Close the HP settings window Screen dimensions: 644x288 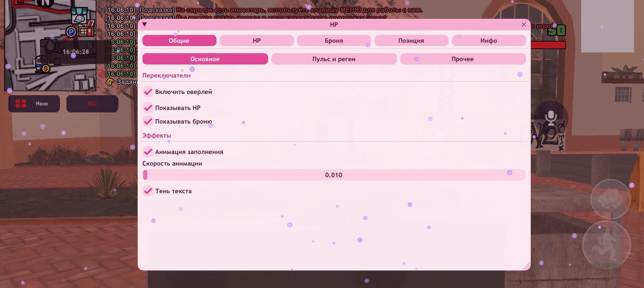coord(524,24)
